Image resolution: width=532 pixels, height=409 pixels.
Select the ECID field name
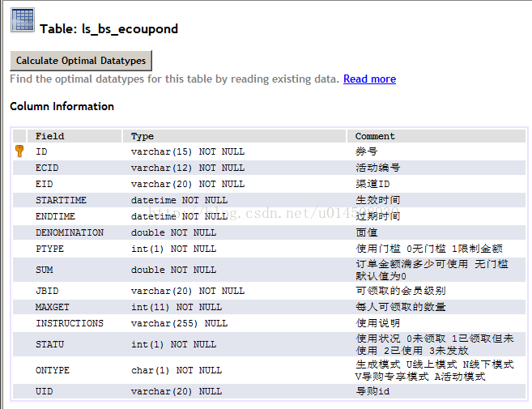(x=47, y=168)
